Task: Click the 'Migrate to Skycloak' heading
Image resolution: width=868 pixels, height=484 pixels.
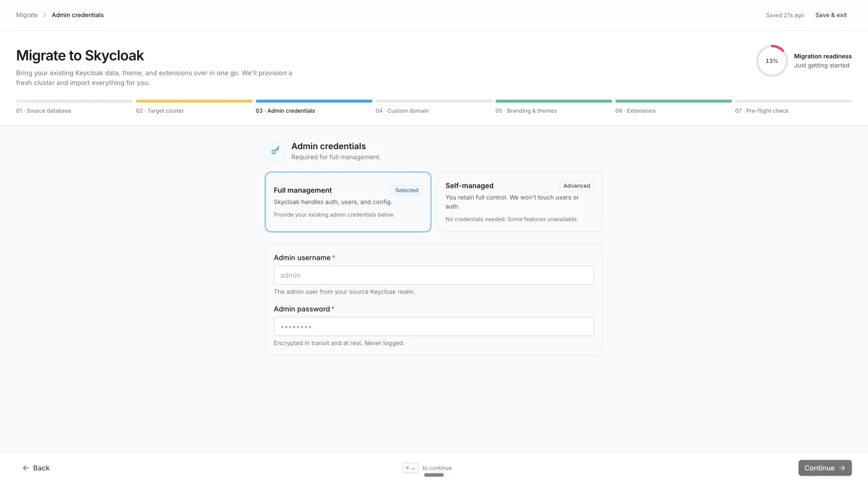Action: [80, 56]
